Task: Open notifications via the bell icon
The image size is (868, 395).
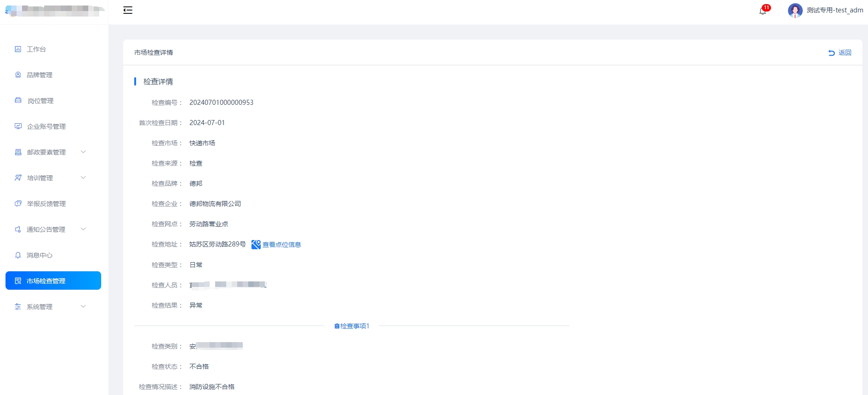Action: pos(763,11)
